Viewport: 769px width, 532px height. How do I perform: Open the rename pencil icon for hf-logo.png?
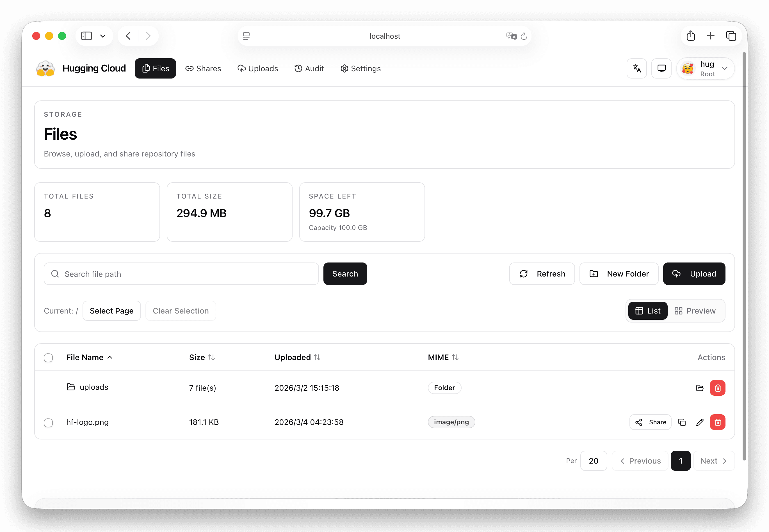(700, 422)
